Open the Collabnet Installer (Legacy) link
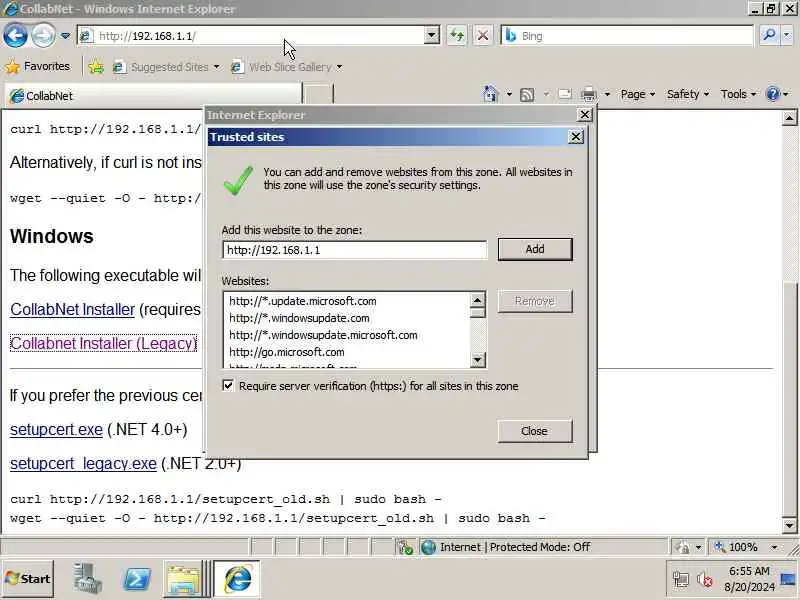800x600 pixels. click(104, 343)
